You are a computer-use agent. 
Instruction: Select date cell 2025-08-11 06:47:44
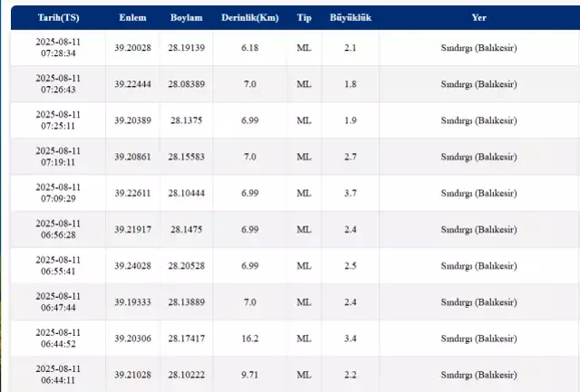click(x=58, y=301)
